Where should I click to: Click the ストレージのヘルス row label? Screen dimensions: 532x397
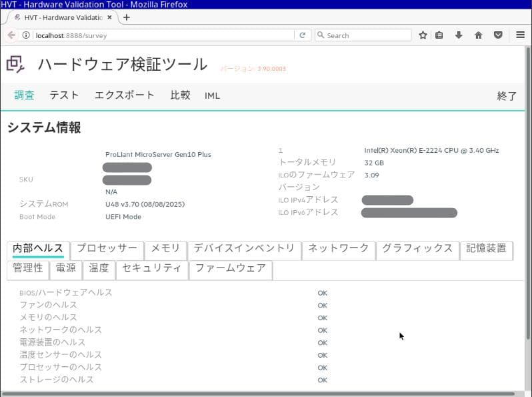(x=56, y=380)
